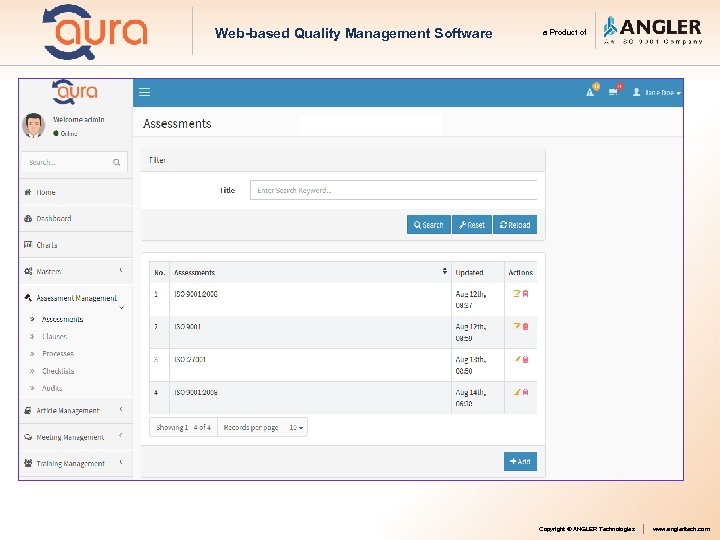Click the Masters gears icon
The image size is (720, 540).
pyautogui.click(x=28, y=271)
